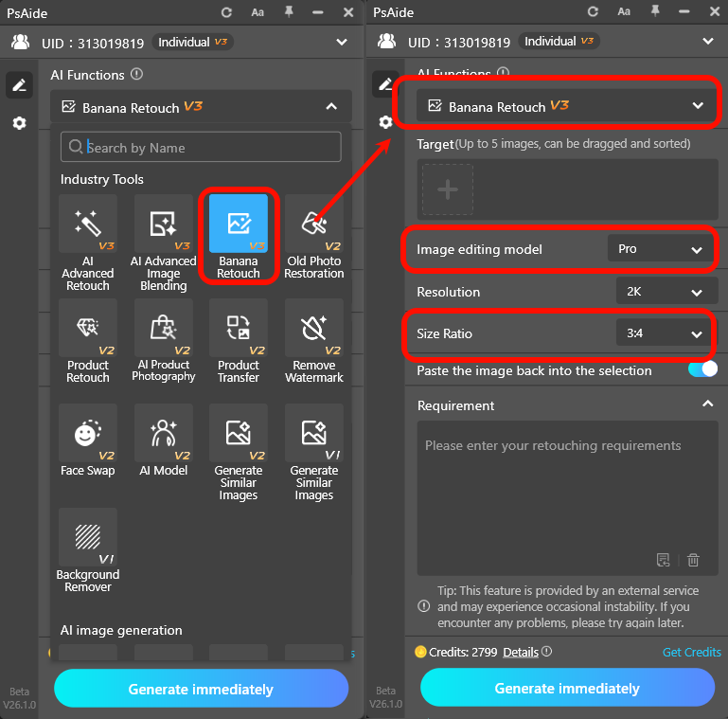Open the Resolution 2K dropdown
728x719 pixels.
pos(666,291)
